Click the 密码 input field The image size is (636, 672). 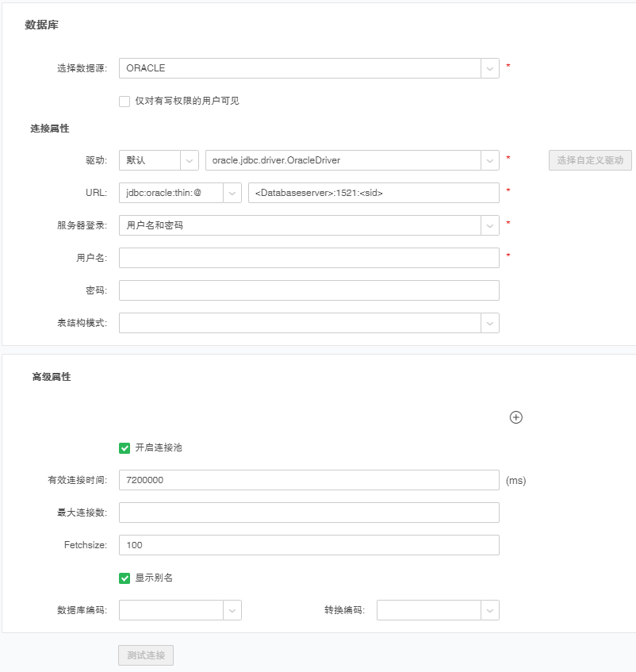click(x=308, y=290)
